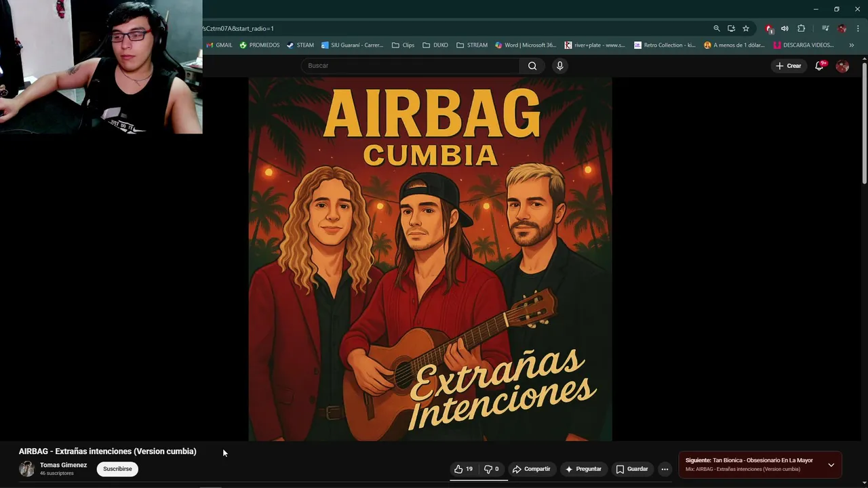Open the STREAM bookmark folder
Screen dimensions: 868x488
coord(472,45)
